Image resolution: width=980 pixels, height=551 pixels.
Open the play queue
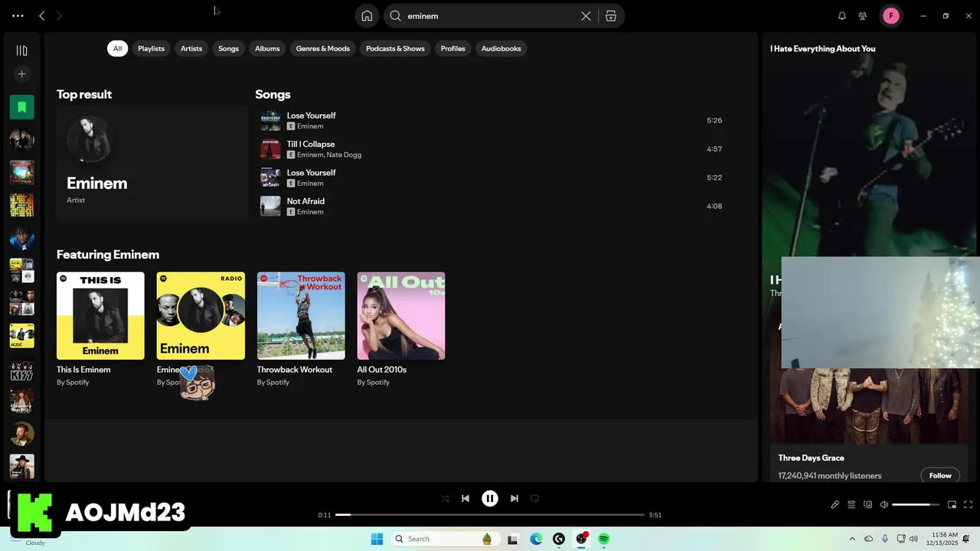pos(851,504)
